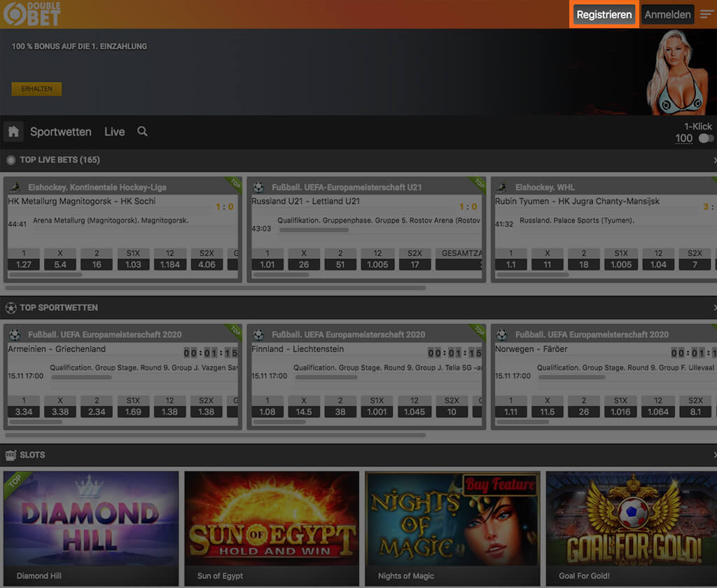Screen dimensions: 717x588
Task: Open Armenien - Griechenland match
Action: coord(57,349)
